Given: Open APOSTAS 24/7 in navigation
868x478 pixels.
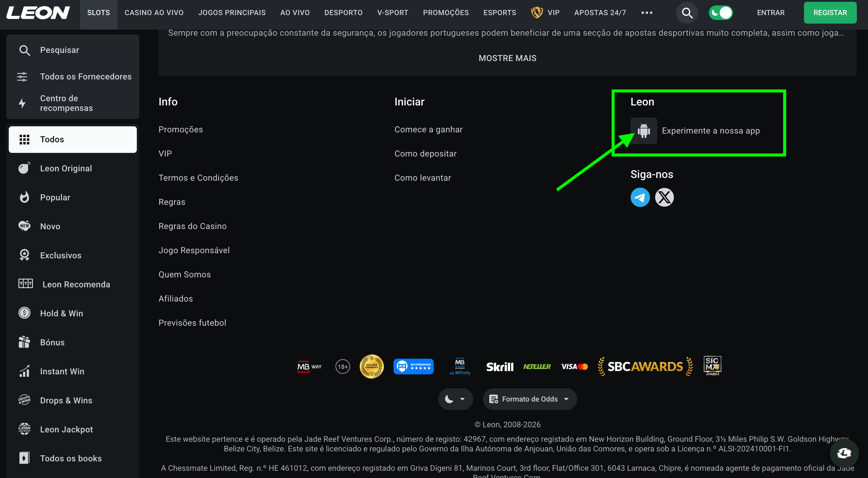Looking at the screenshot, I should [600, 13].
